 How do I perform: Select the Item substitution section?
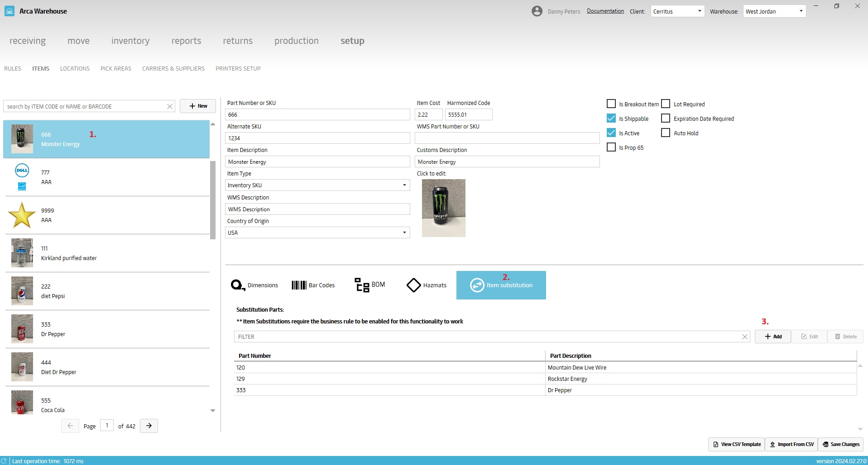coord(501,285)
